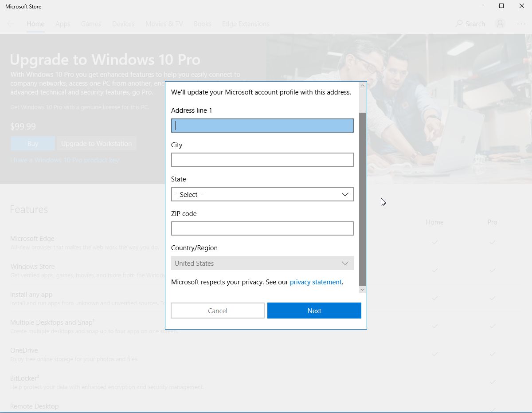Minimize the Microsoft Store window
The height and width of the screenshot is (413, 532).
(x=481, y=6)
